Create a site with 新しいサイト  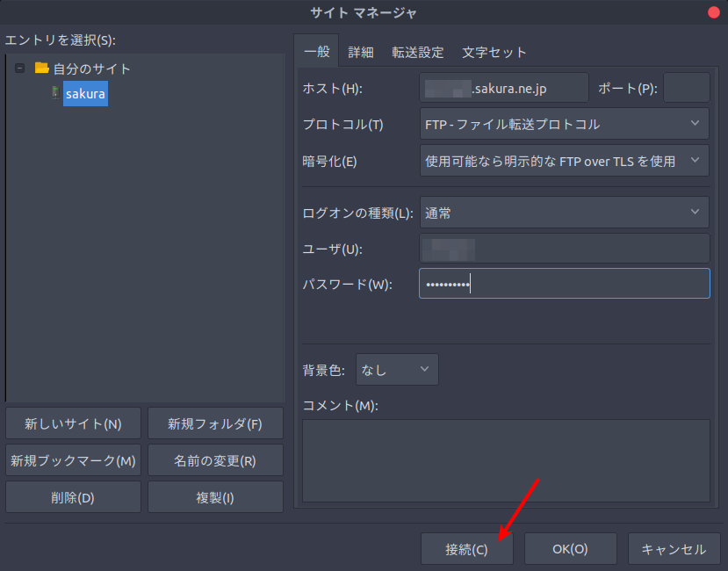pos(73,423)
